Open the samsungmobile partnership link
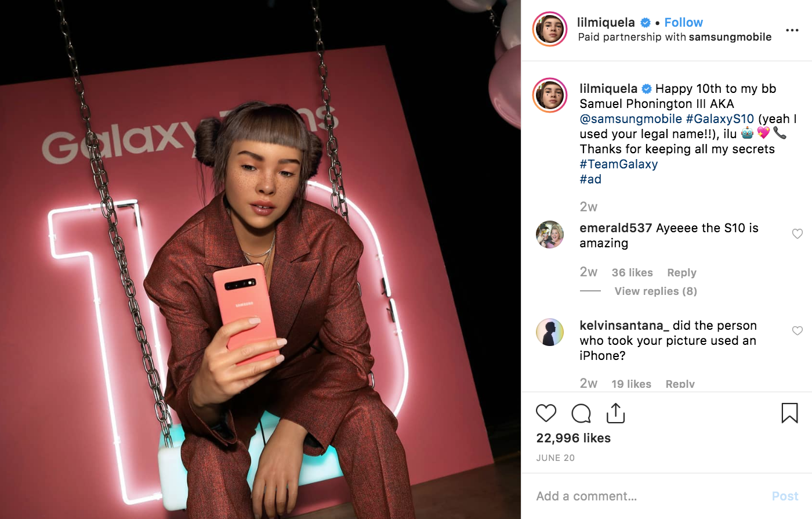812x519 pixels. (x=730, y=37)
